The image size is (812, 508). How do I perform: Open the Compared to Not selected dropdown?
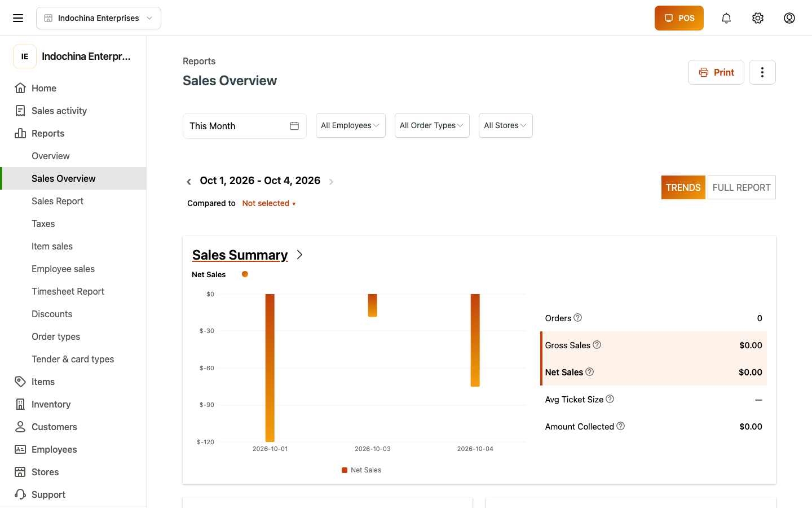click(x=269, y=203)
